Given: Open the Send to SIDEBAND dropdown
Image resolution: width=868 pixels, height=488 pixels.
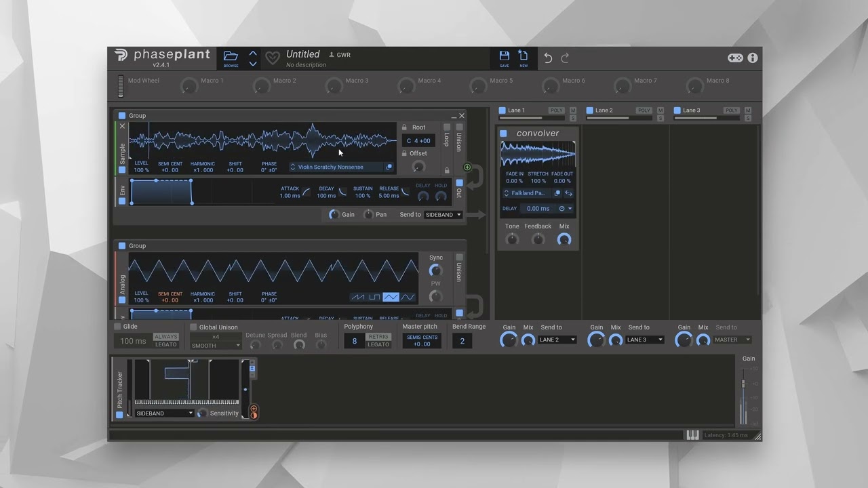Looking at the screenshot, I should click(x=443, y=215).
